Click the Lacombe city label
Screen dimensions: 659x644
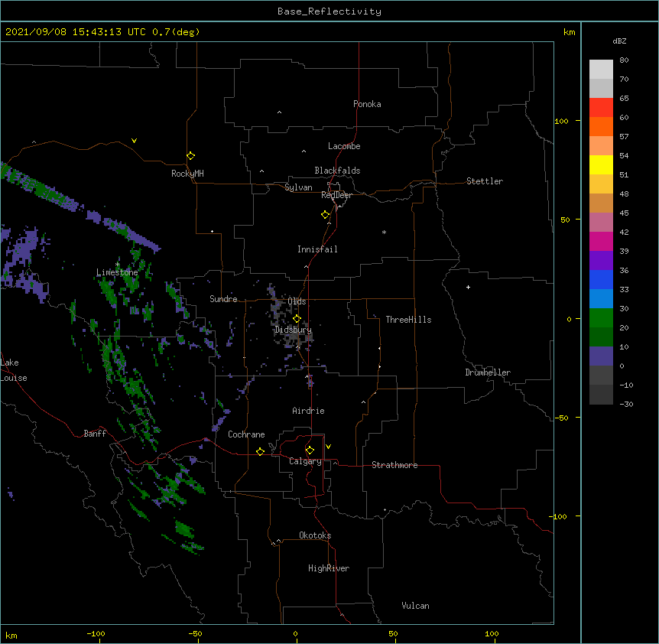coord(344,146)
